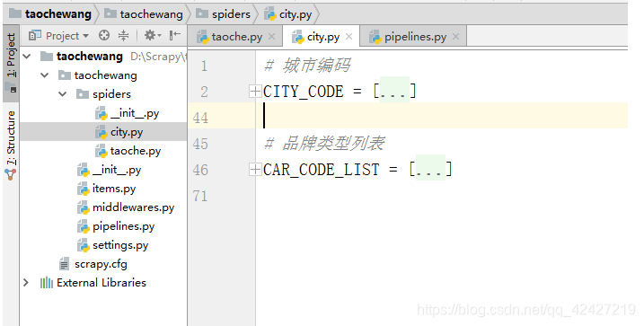
Task: Click the spiders folder icon in tree
Action: (x=83, y=94)
